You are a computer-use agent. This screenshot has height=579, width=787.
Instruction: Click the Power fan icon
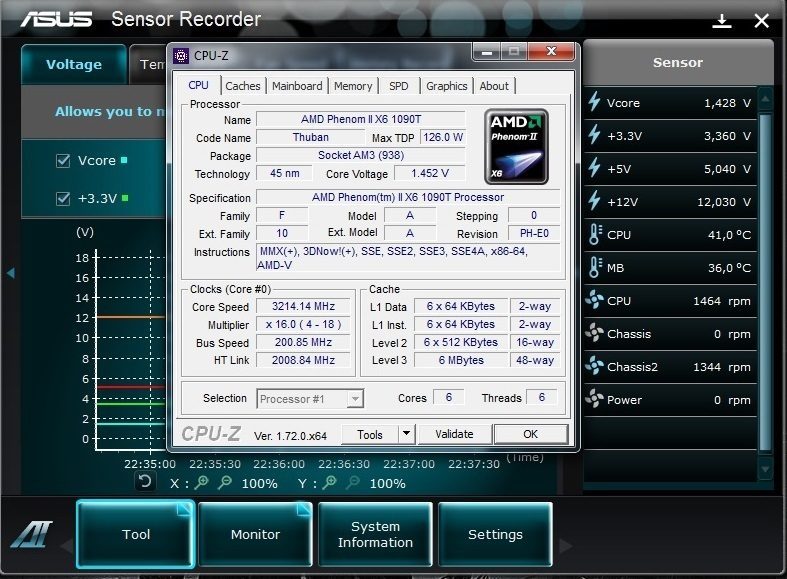(594, 399)
